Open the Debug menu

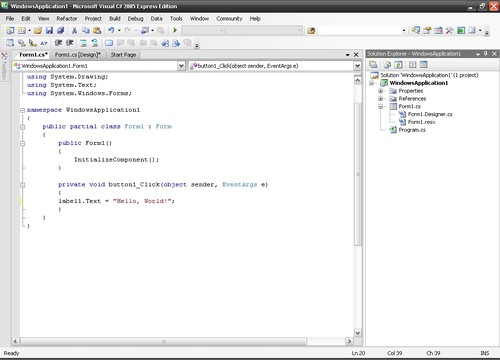135,19
